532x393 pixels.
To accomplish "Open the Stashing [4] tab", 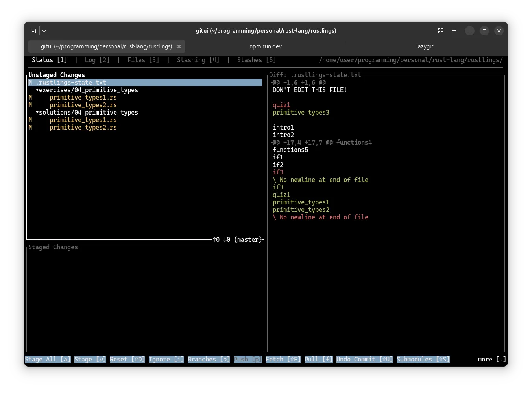I will (x=198, y=60).
